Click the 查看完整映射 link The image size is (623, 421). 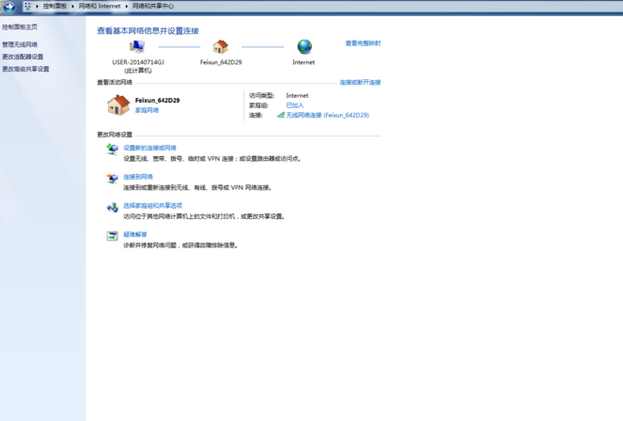point(363,43)
